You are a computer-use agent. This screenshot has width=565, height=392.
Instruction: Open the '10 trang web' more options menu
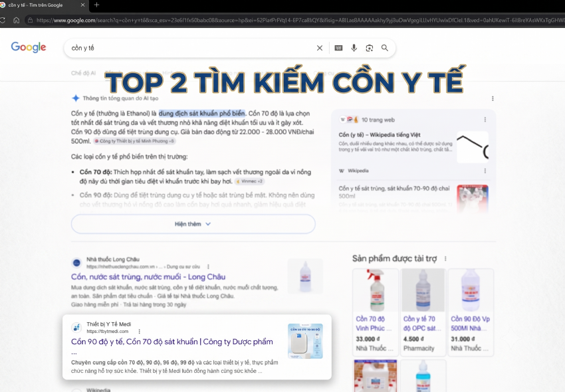pos(485,120)
